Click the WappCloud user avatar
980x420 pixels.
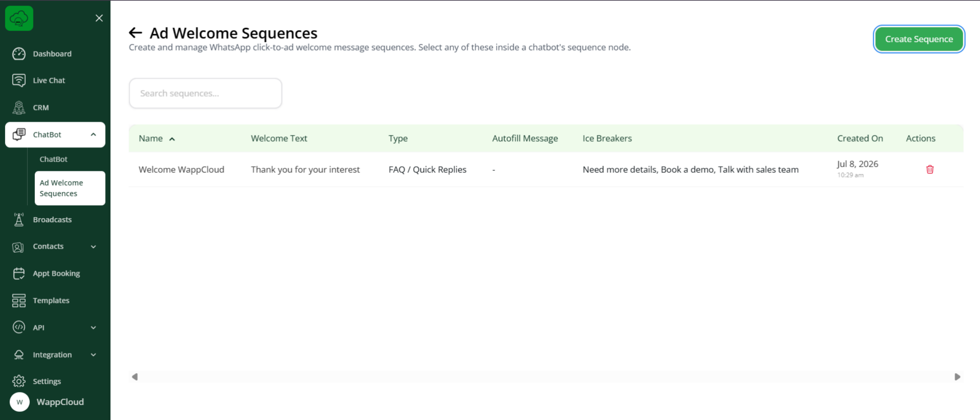pos(20,402)
